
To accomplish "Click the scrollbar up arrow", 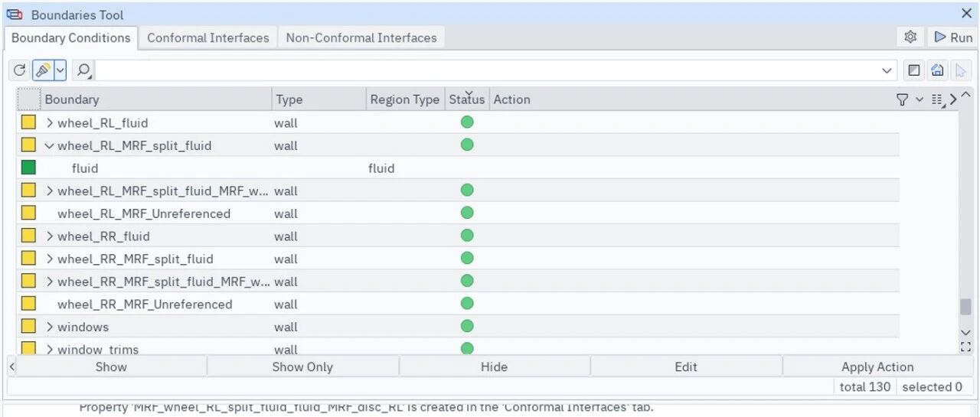I will [x=965, y=96].
